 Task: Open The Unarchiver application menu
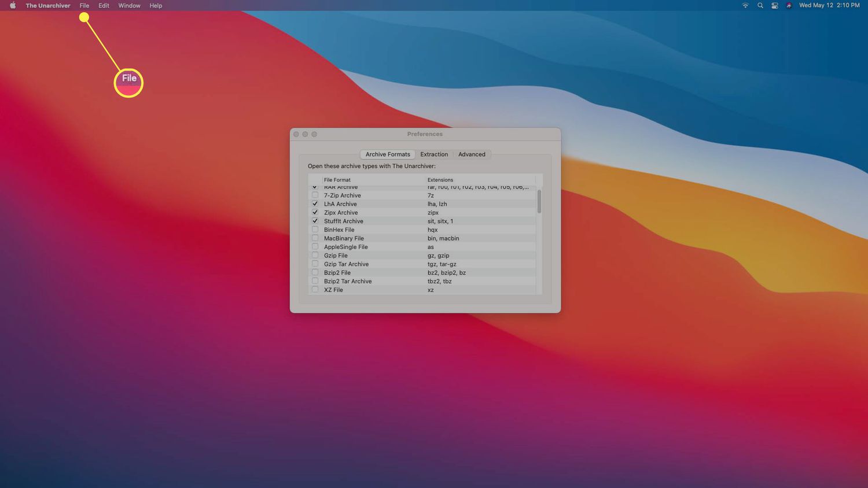coord(48,6)
